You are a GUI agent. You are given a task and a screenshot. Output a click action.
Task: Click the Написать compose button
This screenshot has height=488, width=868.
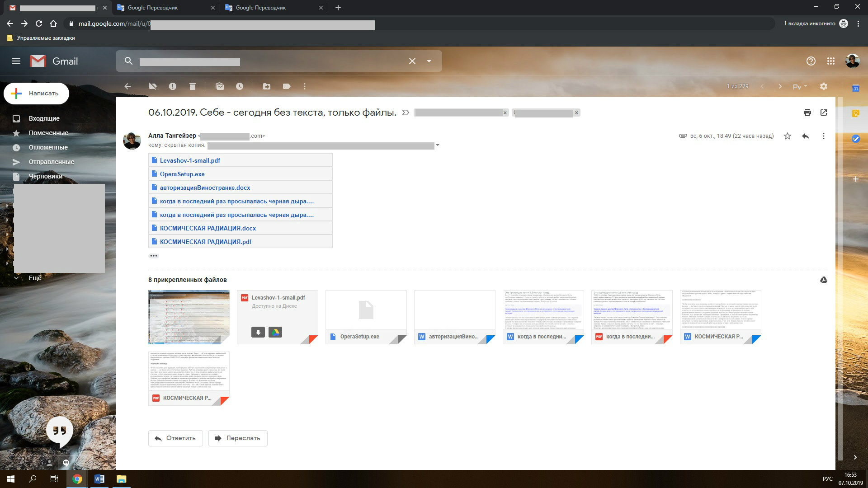click(x=36, y=94)
